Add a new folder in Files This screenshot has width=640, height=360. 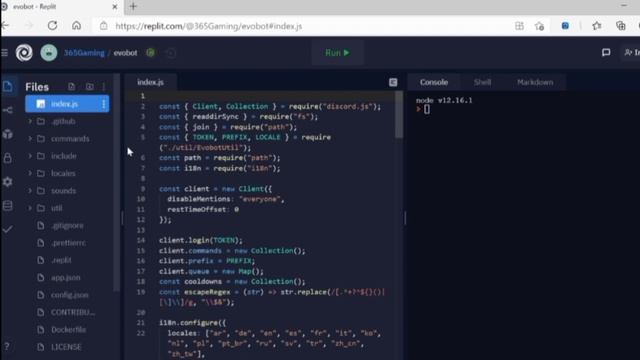[x=90, y=87]
